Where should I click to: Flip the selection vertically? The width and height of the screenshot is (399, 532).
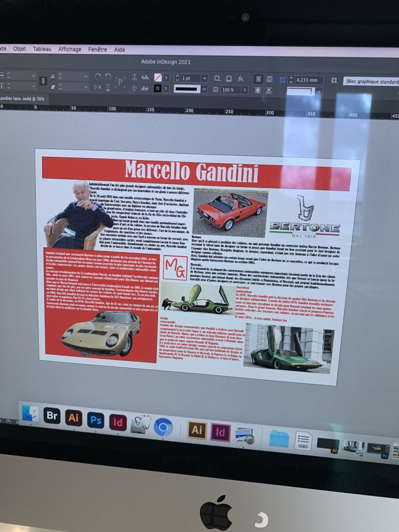point(108,87)
